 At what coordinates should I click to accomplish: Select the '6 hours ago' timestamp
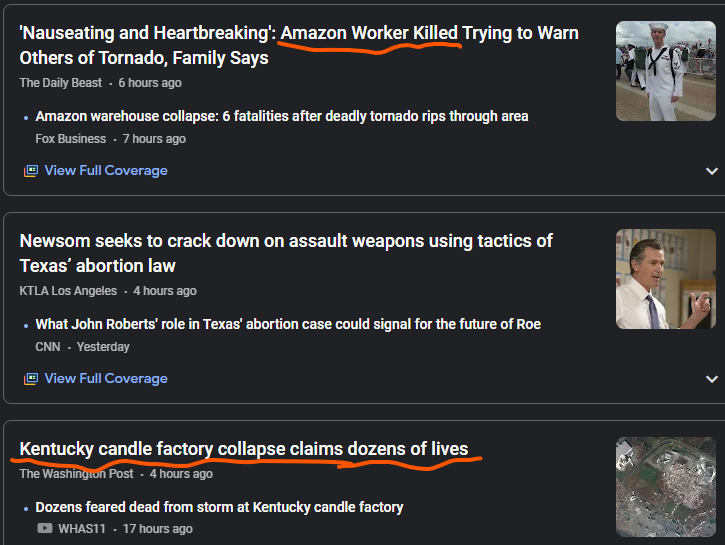click(150, 83)
